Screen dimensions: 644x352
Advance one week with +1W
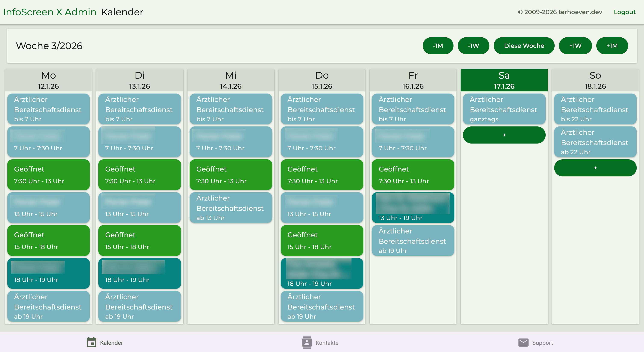coord(575,46)
